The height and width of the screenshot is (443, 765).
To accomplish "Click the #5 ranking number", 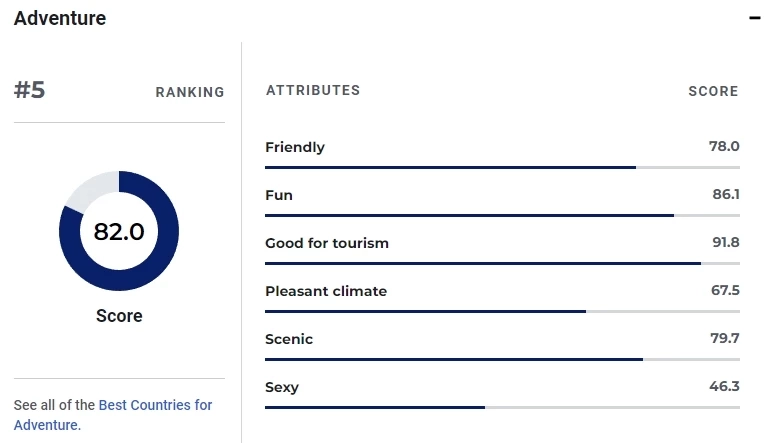I will point(30,90).
